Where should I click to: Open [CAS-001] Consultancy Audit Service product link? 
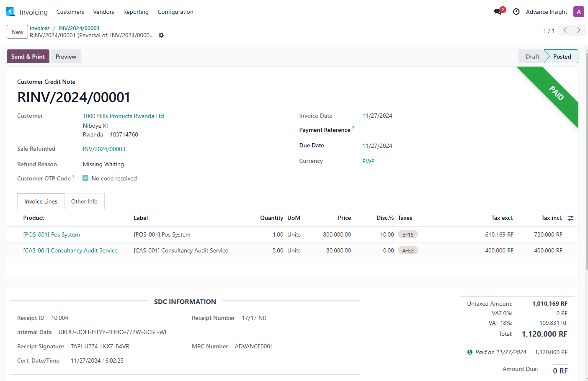click(70, 250)
